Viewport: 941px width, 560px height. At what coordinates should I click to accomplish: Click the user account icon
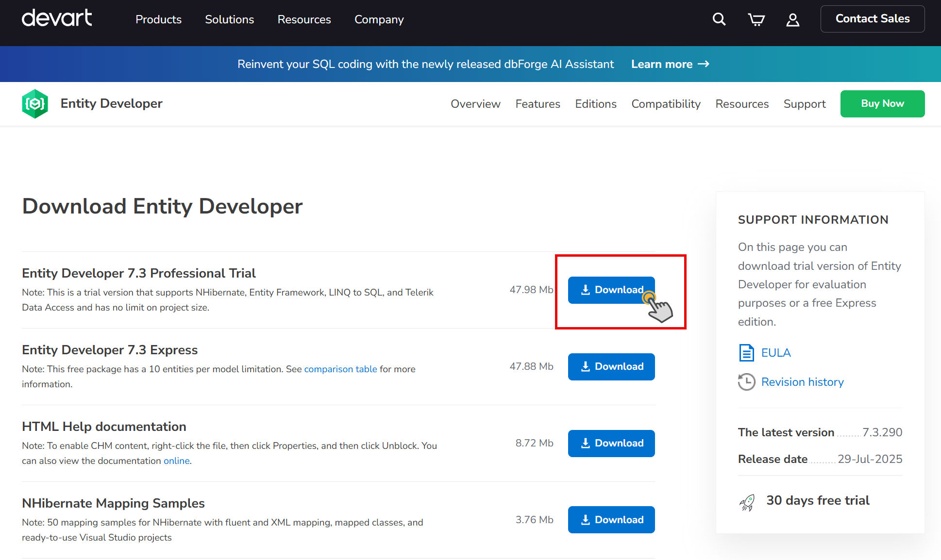coord(792,19)
